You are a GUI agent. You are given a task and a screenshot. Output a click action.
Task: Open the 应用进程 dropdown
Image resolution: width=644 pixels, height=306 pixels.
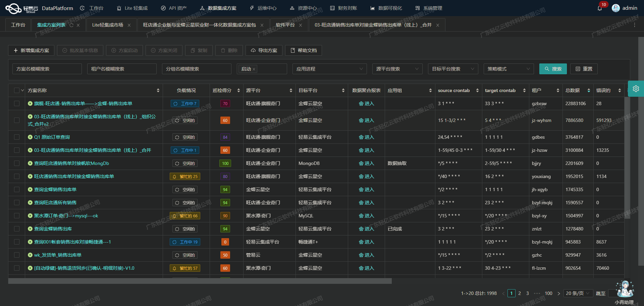329,69
